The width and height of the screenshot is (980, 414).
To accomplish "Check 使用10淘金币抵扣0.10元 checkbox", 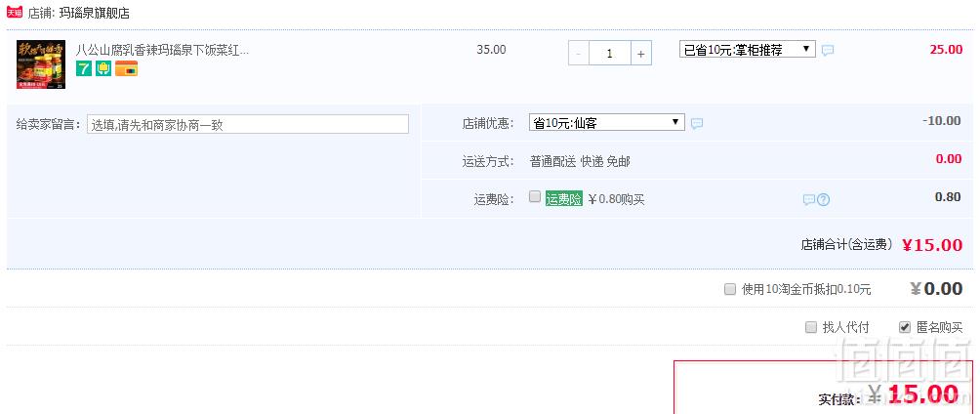I will coord(730,289).
